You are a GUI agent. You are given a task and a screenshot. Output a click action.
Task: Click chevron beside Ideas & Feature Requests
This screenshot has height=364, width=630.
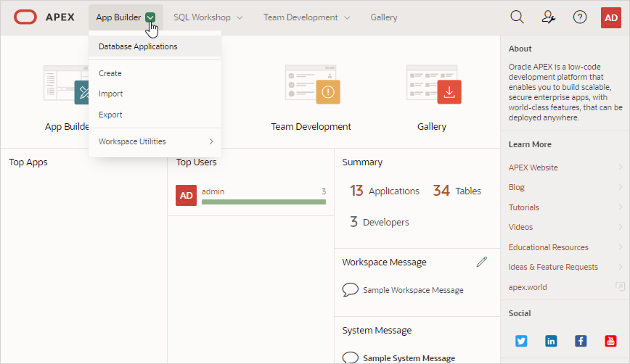click(621, 267)
